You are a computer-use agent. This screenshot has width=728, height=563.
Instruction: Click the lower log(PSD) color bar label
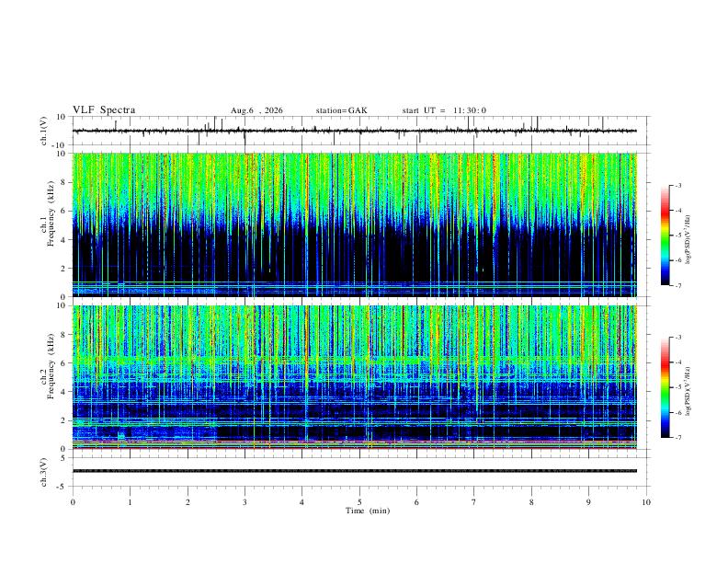[688, 391]
